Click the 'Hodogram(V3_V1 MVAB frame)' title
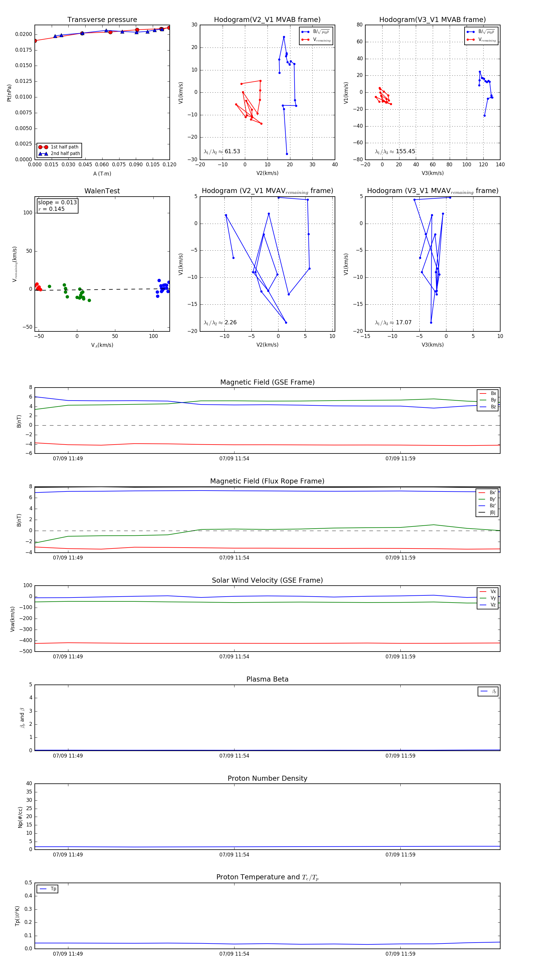535x980 pixels. point(432,20)
